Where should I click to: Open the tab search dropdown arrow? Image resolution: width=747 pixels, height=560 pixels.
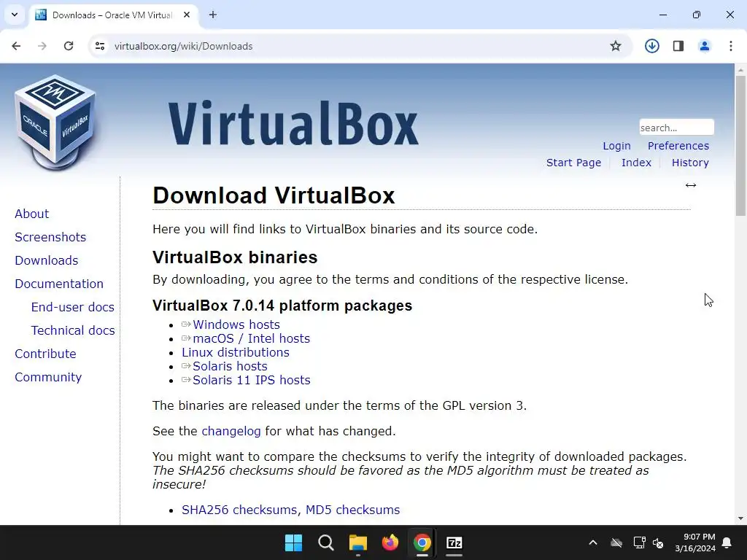15,15
